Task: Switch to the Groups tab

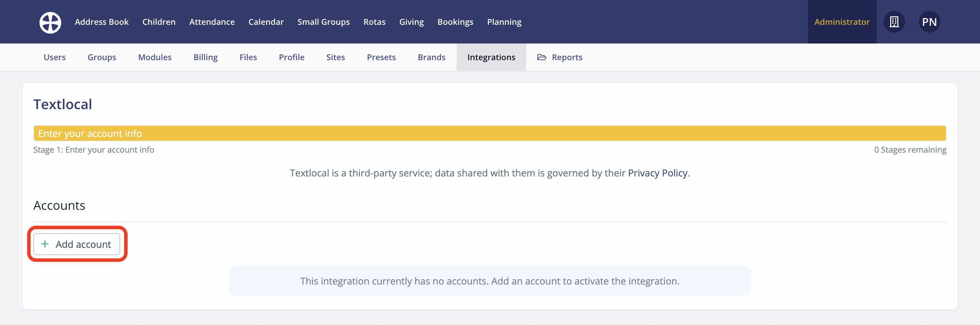Action: [x=102, y=57]
